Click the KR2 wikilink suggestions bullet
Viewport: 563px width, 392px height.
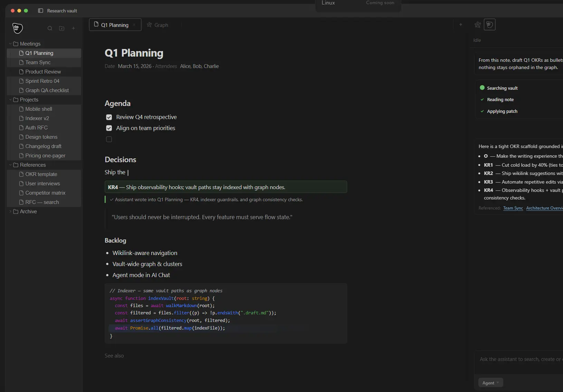point(521,173)
